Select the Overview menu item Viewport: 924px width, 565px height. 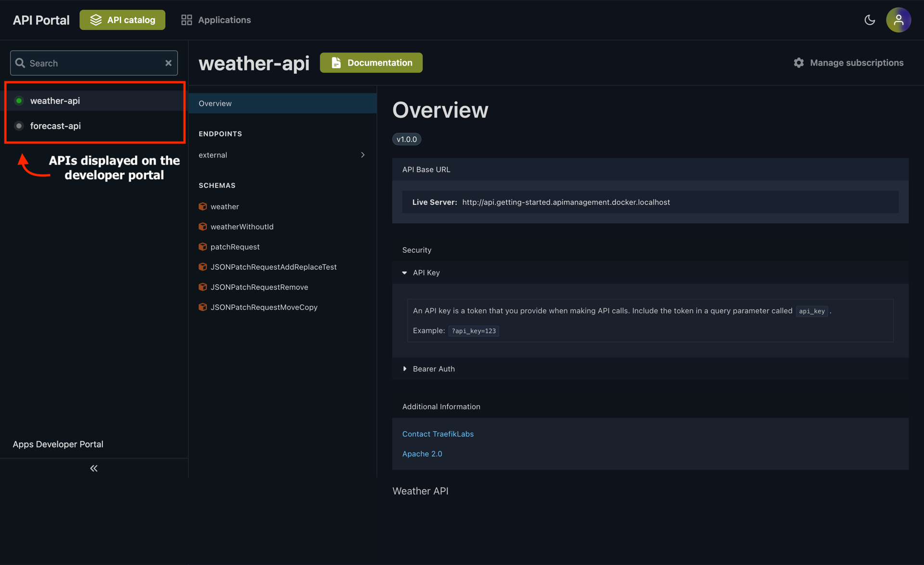pos(282,103)
